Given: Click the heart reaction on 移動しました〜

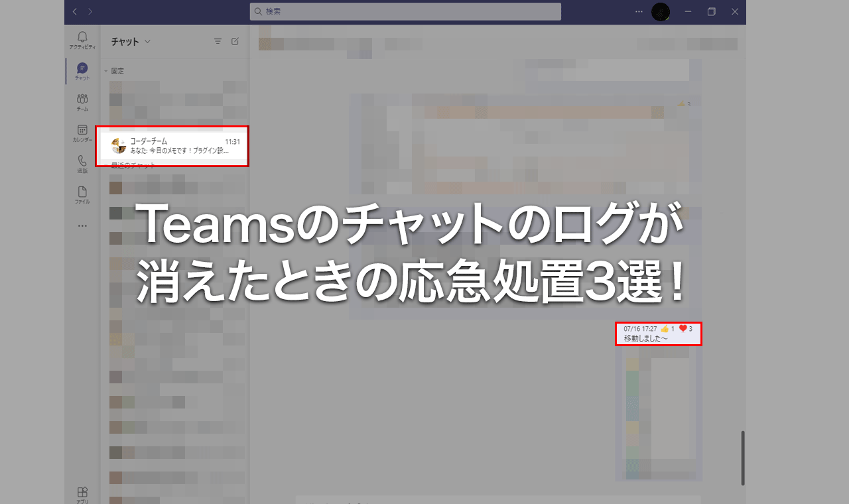Looking at the screenshot, I should pyautogui.click(x=683, y=328).
